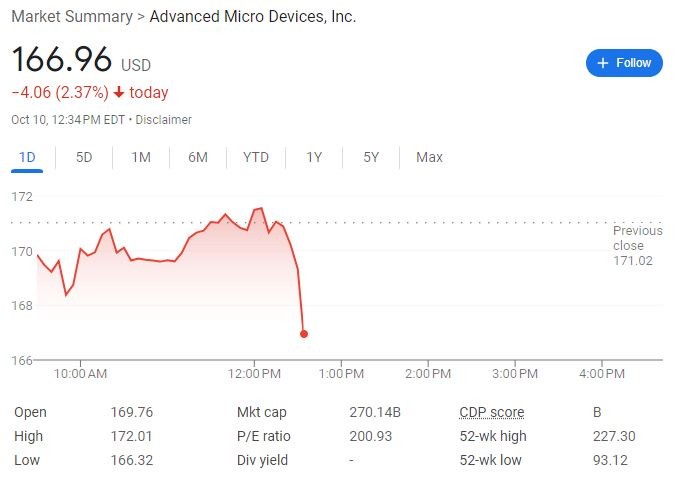Click the 12:00 PM mark on time axis
The width and height of the screenshot is (690, 489).
click(x=255, y=374)
